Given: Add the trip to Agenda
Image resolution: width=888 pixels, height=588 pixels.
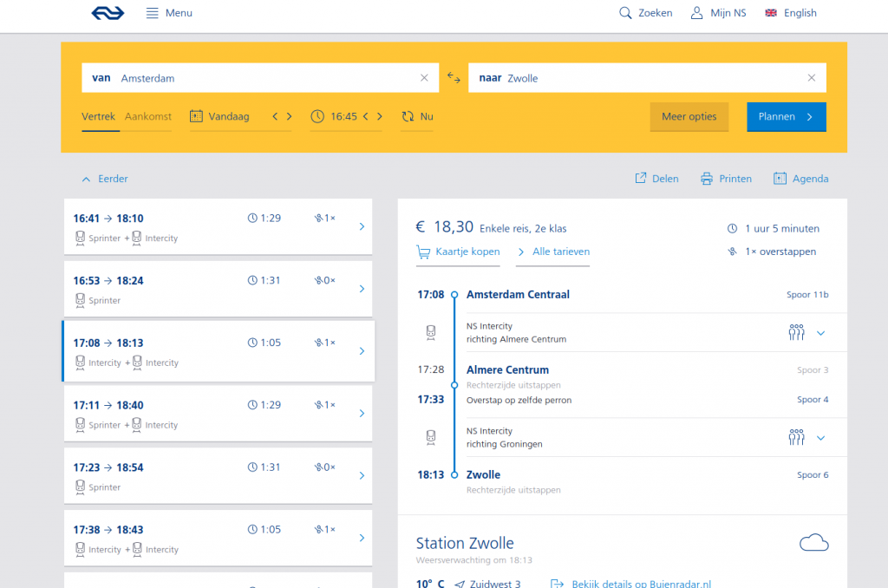Looking at the screenshot, I should click(800, 179).
